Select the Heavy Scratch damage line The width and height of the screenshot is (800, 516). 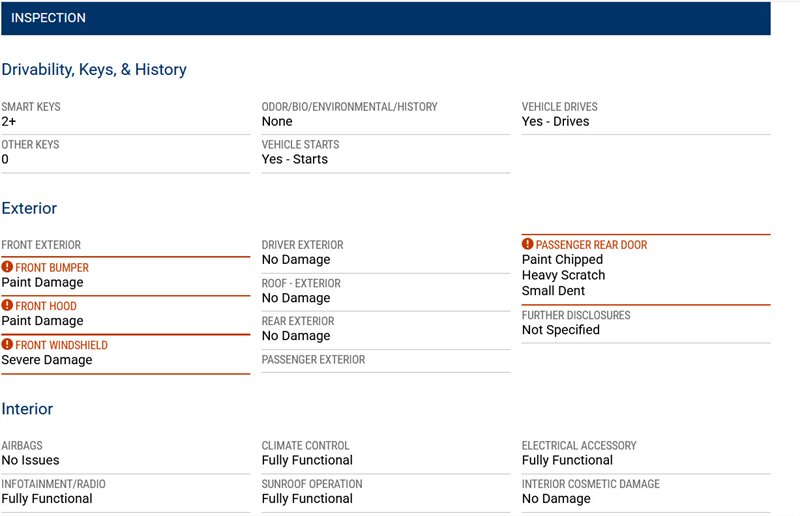pos(563,275)
